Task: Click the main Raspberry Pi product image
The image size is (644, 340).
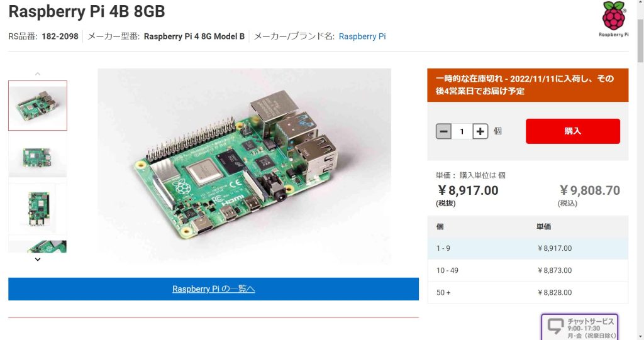Action: [245, 166]
